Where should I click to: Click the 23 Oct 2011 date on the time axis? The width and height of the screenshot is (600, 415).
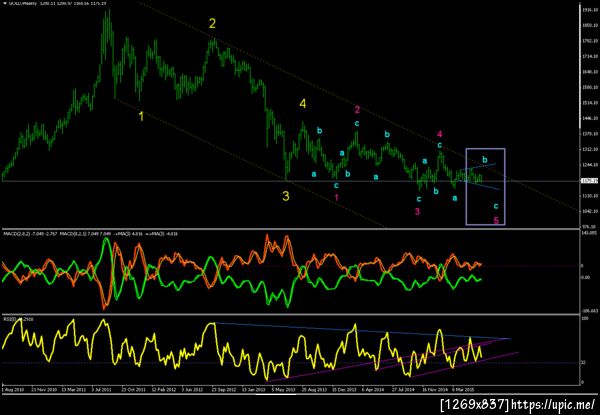134,389
